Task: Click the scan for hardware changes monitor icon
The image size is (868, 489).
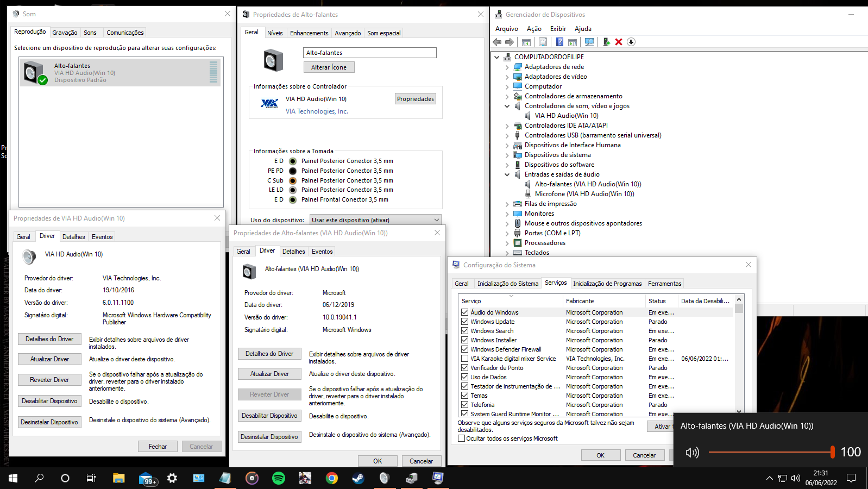Action: point(589,42)
